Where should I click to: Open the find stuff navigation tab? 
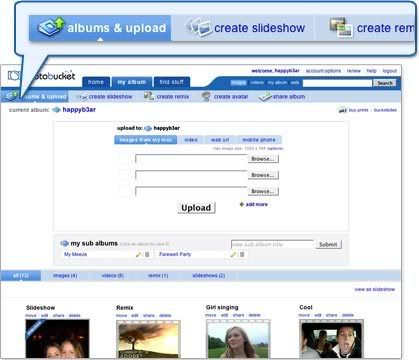(171, 82)
